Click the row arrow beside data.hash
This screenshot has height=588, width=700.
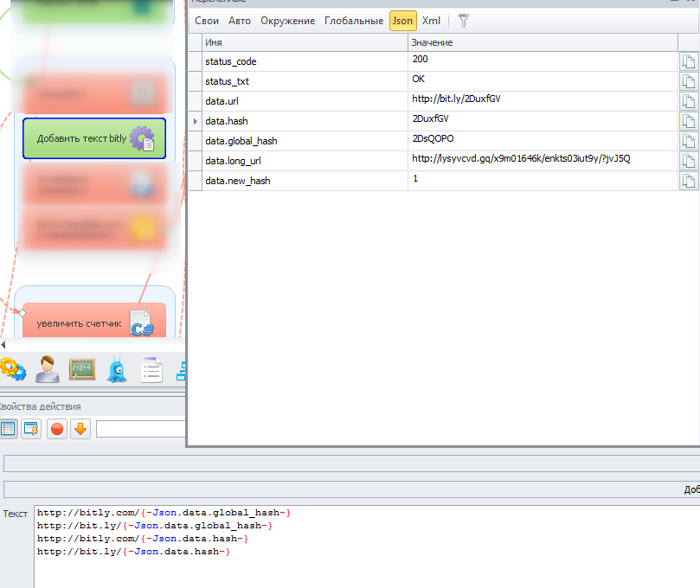point(195,121)
